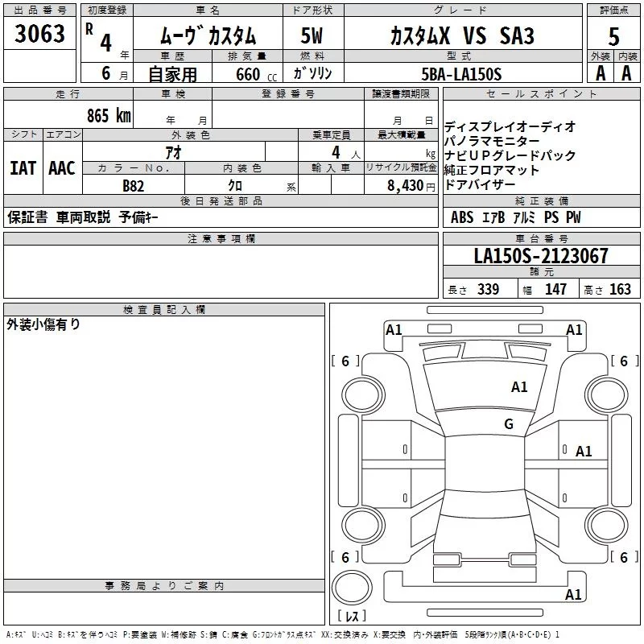Click the 車台番号 header

click(542, 238)
